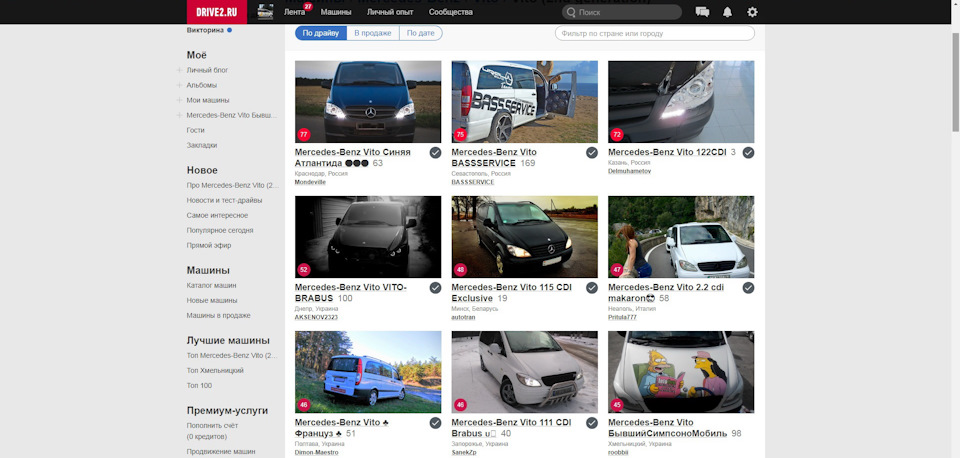The width and height of the screenshot is (960, 458).
Task: Open Прямой эфир link
Action: (x=209, y=246)
